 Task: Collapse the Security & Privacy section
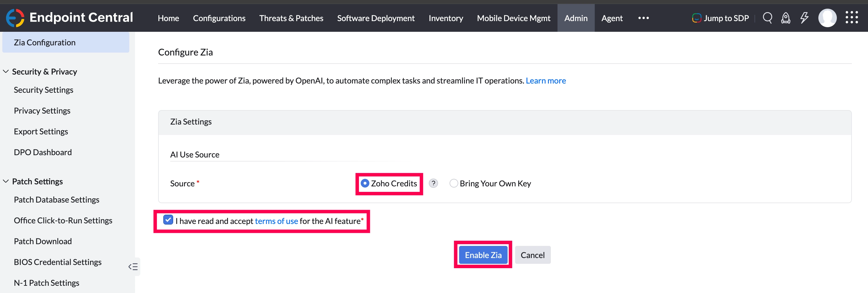pyautogui.click(x=6, y=72)
